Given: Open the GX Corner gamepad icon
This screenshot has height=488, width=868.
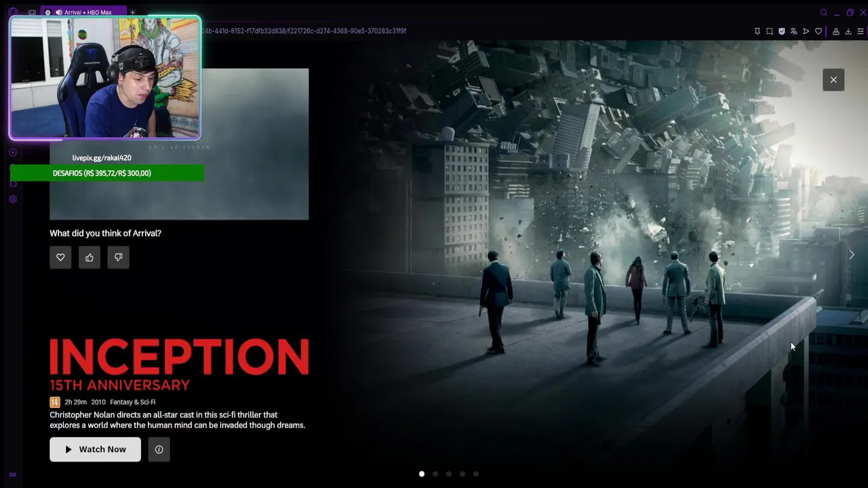Looking at the screenshot, I should click(x=32, y=12).
